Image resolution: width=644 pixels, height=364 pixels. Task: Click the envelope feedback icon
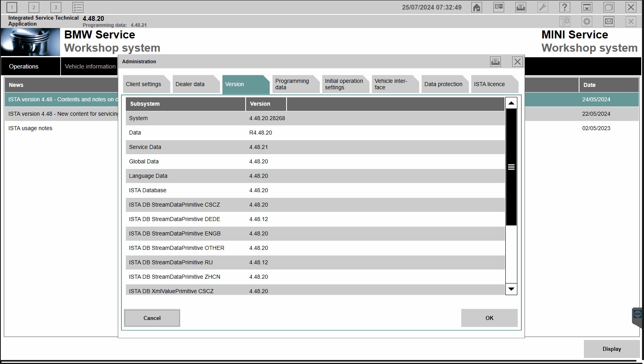(x=609, y=22)
